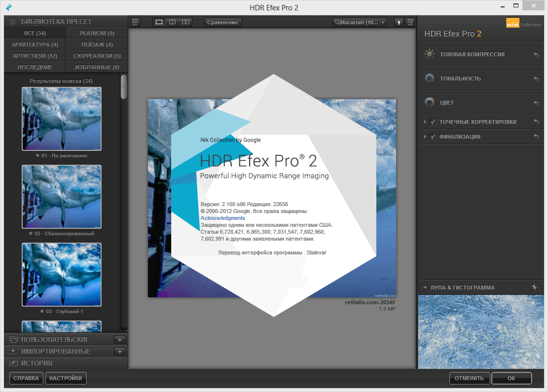Uncheck the Финализация checkbox
Screen dimensions: 548x392
coord(433,137)
